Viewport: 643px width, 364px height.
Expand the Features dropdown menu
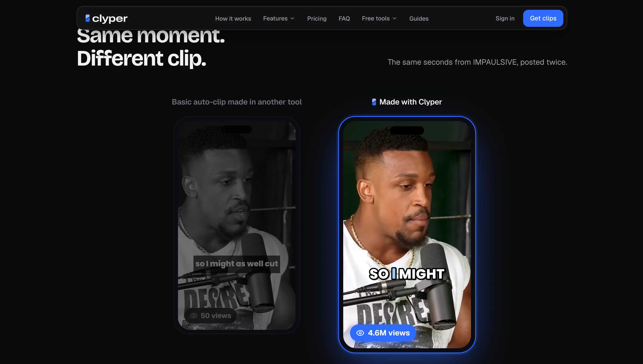pos(279,19)
